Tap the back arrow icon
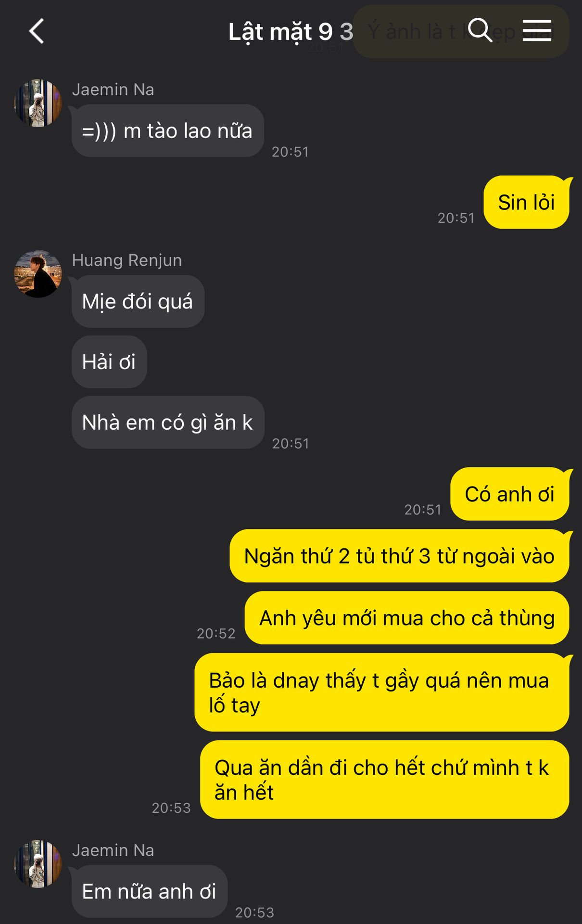Image resolution: width=582 pixels, height=924 pixels. point(37,31)
